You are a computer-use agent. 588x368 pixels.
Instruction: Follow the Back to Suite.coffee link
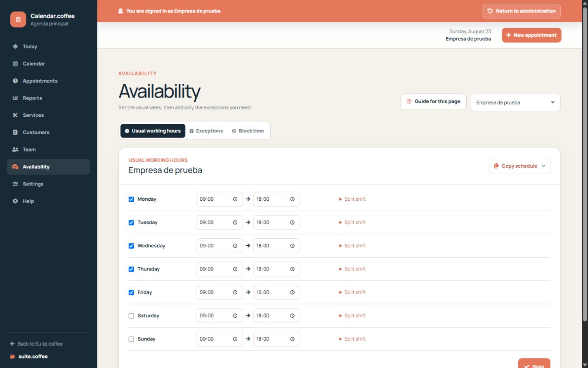36,344
